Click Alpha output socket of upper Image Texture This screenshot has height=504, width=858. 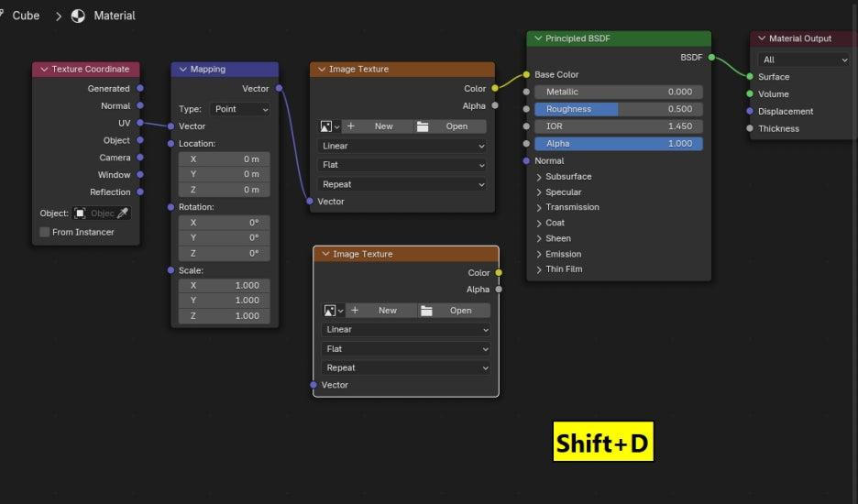click(x=495, y=105)
